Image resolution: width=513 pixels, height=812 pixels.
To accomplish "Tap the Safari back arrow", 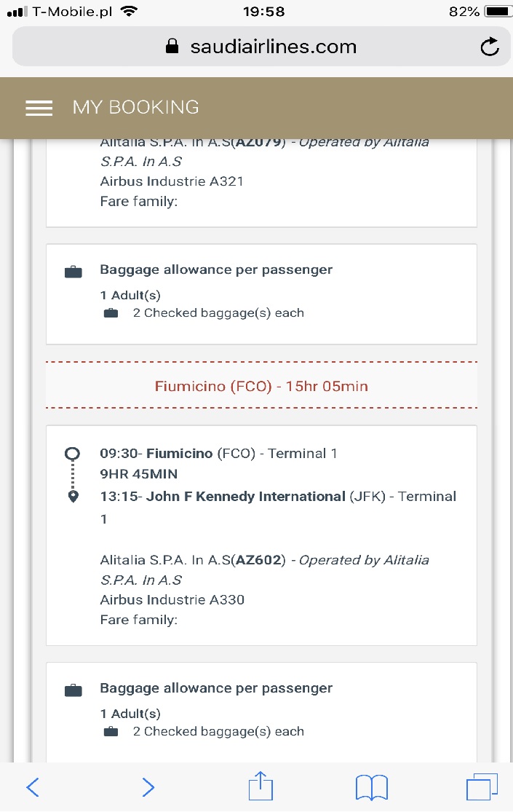I will coord(33,787).
